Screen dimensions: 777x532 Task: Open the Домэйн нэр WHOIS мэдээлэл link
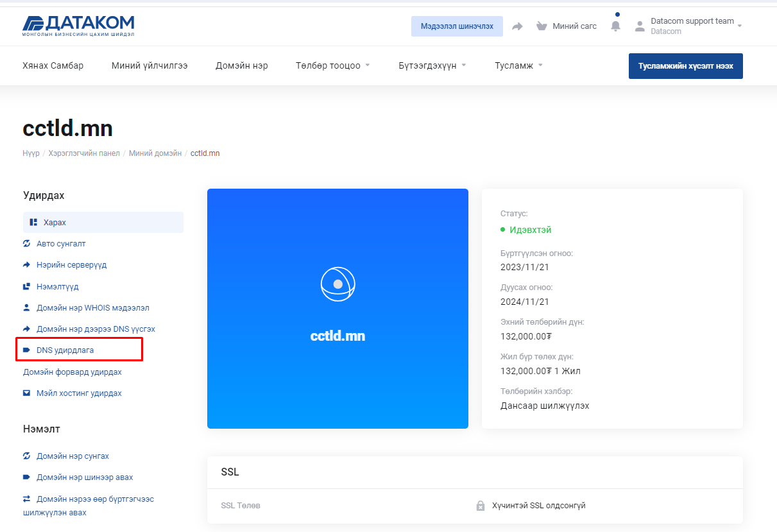point(93,308)
